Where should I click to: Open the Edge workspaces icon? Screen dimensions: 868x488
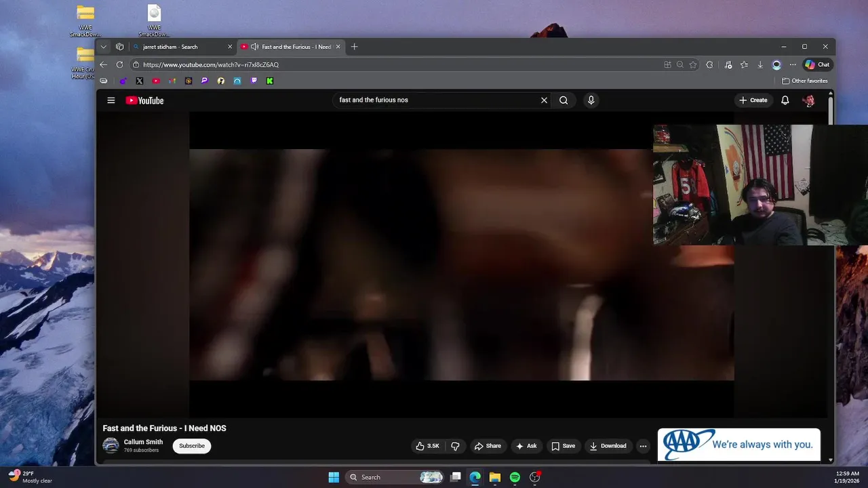point(119,47)
